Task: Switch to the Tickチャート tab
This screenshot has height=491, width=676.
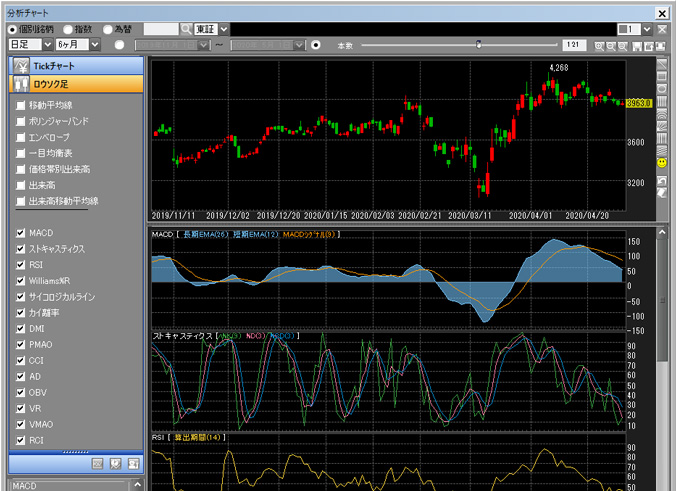Action: tap(76, 66)
